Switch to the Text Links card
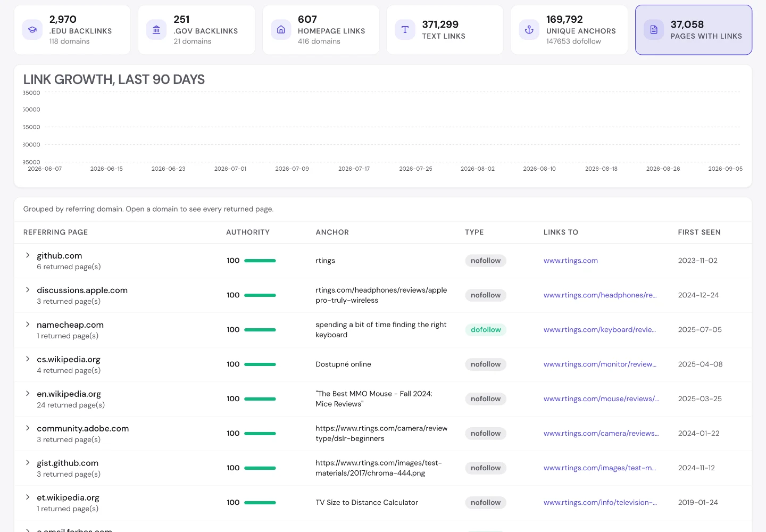The image size is (766, 532). (x=445, y=30)
